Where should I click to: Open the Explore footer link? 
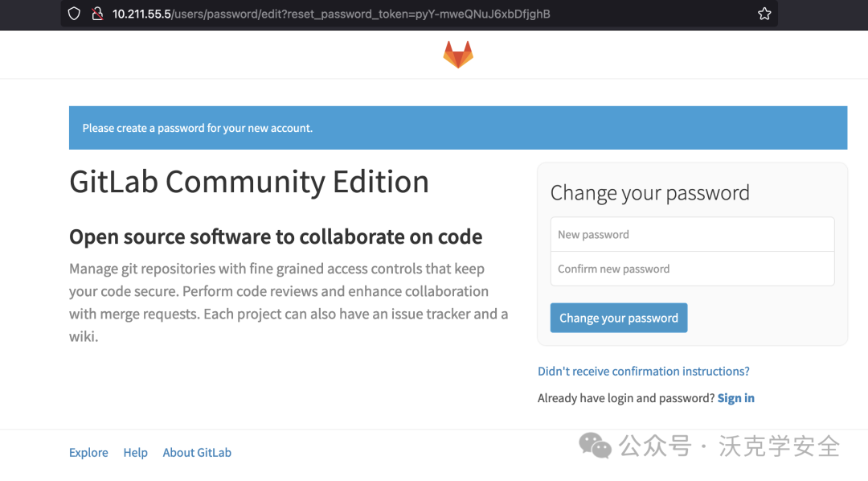click(88, 452)
